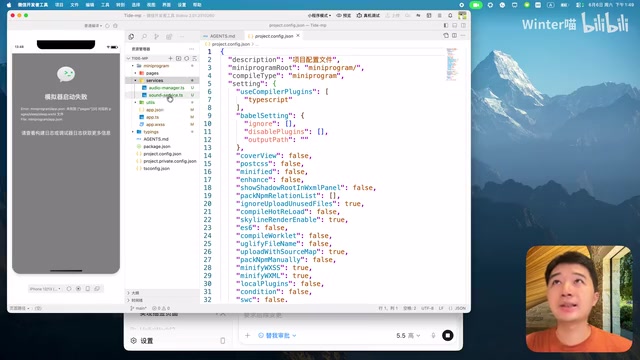
Task: Open settings in the background chat window
Action: pyautogui.click(x=142, y=341)
